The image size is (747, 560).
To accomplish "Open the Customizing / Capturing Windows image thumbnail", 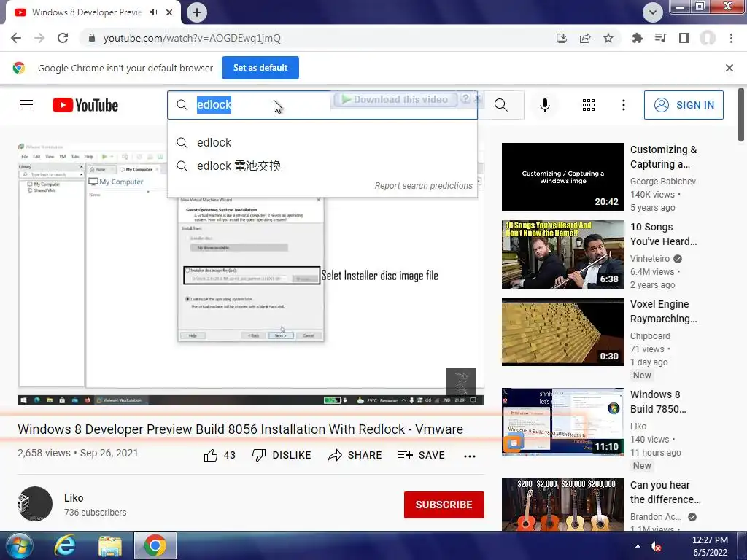I will pos(563,177).
